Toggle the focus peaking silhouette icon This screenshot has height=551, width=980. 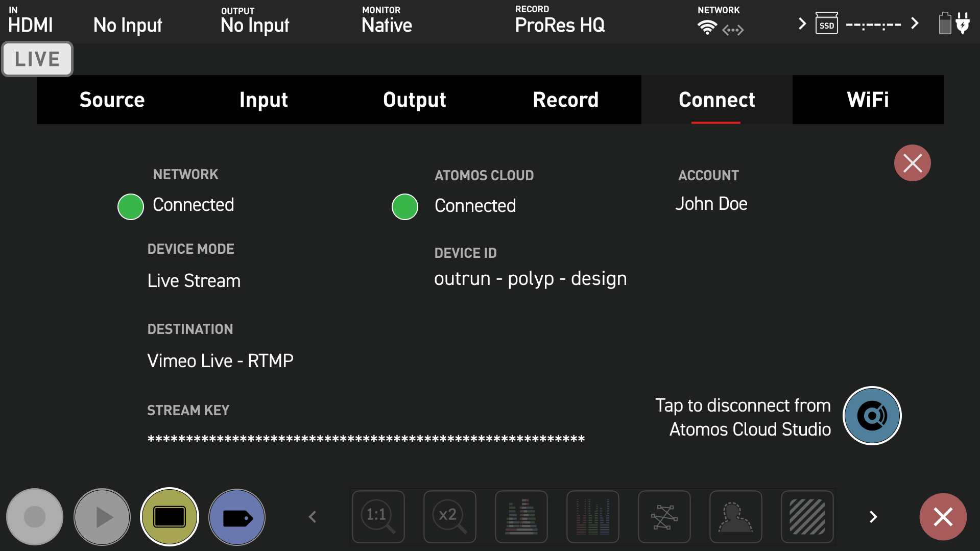tap(735, 517)
